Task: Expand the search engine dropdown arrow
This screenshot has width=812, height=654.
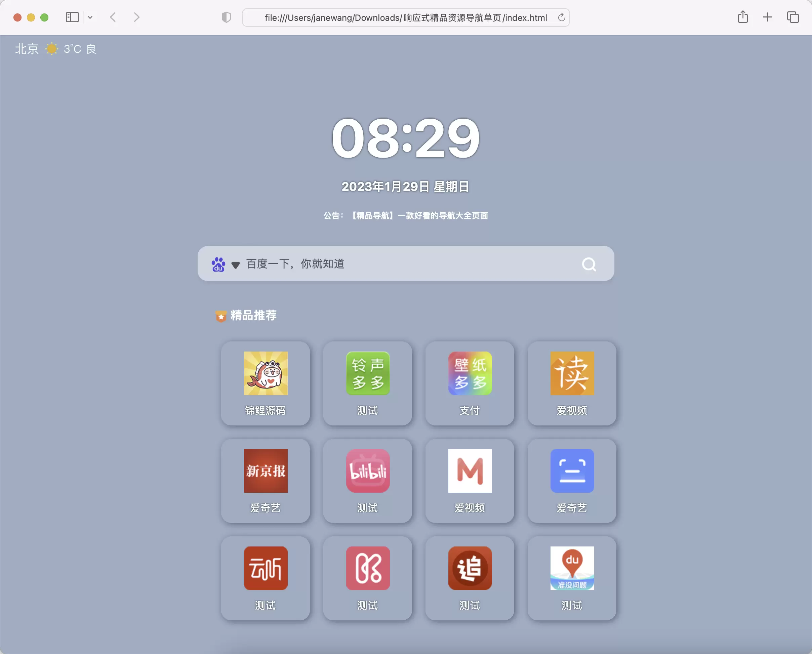Action: pyautogui.click(x=236, y=265)
